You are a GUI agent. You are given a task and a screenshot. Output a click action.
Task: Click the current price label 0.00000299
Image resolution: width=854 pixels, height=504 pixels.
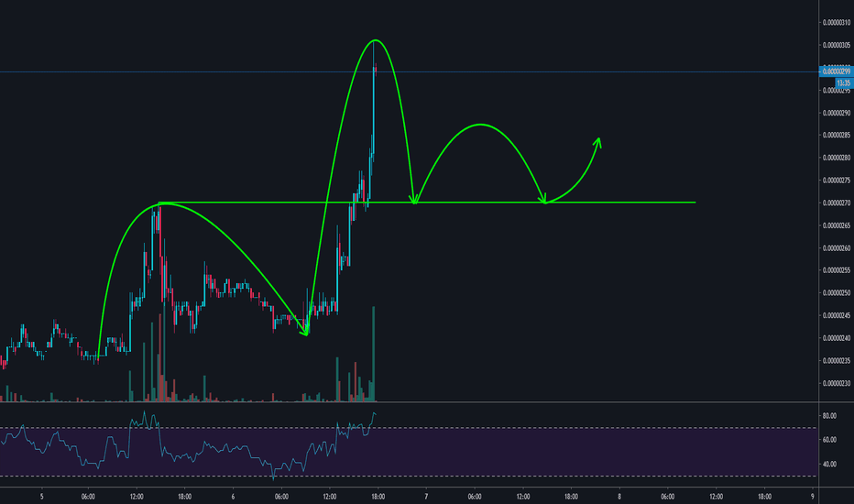(836, 71)
